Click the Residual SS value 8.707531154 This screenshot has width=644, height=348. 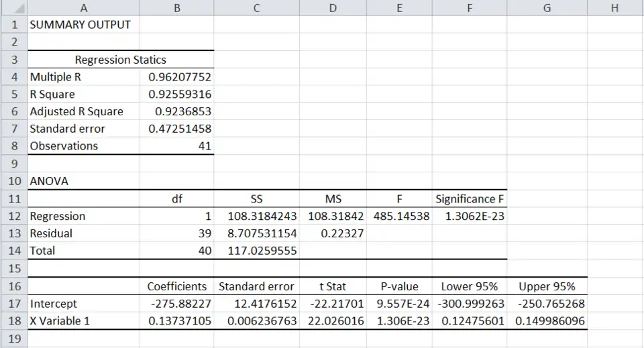(256, 234)
